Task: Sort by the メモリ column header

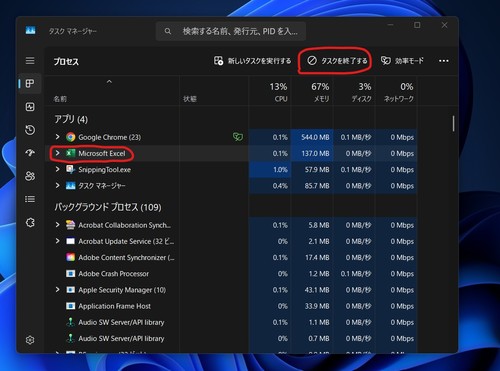Action: coord(312,92)
